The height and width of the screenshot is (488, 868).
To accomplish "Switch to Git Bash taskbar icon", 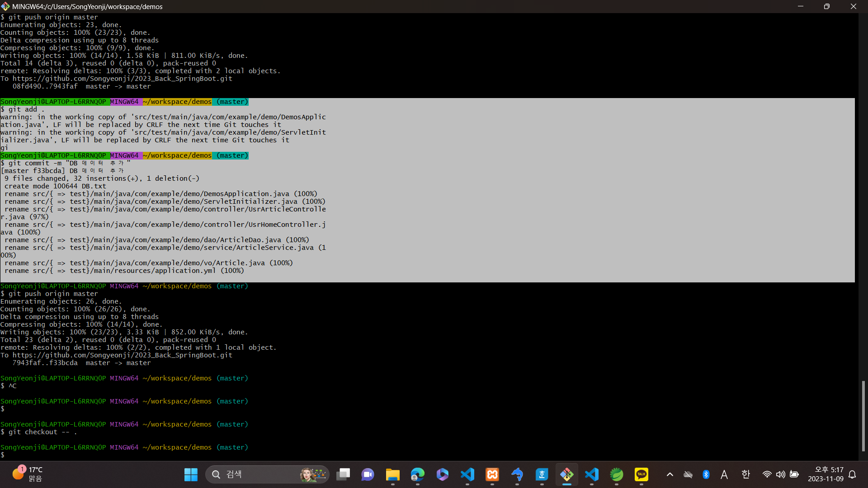I will point(566,474).
